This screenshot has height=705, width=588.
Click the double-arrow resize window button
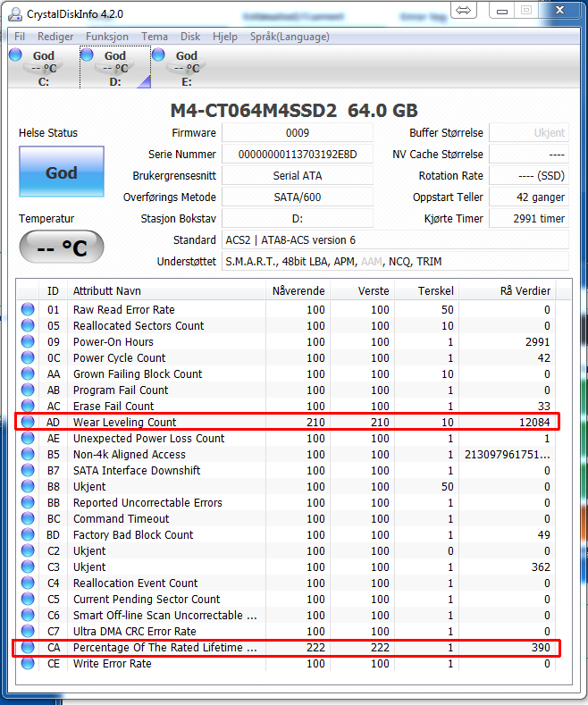click(463, 10)
